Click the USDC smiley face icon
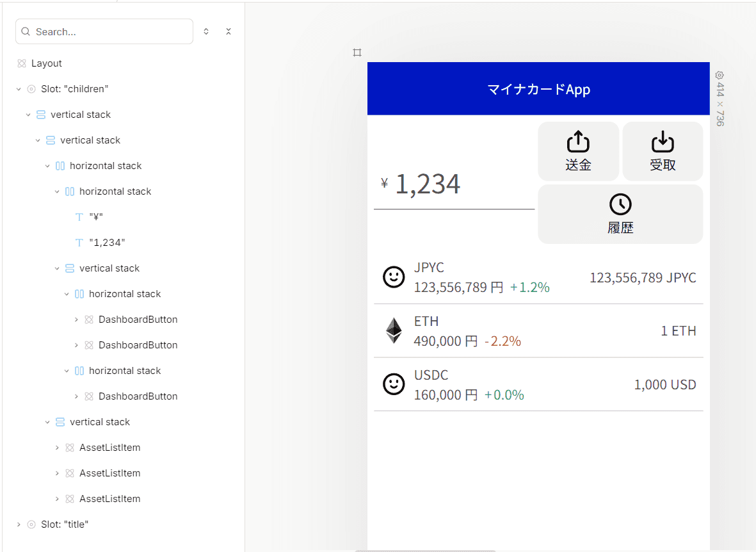The image size is (756, 552). [x=394, y=385]
